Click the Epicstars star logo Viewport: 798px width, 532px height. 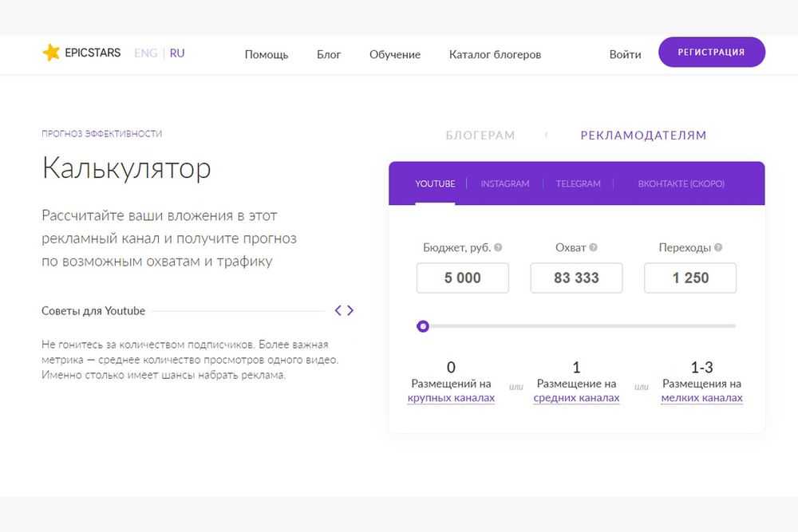pyautogui.click(x=51, y=53)
